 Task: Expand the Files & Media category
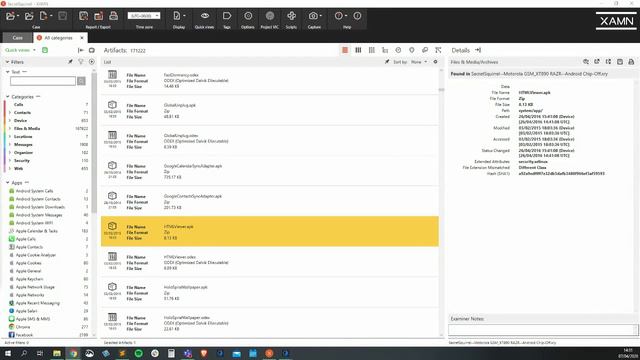click(10, 129)
